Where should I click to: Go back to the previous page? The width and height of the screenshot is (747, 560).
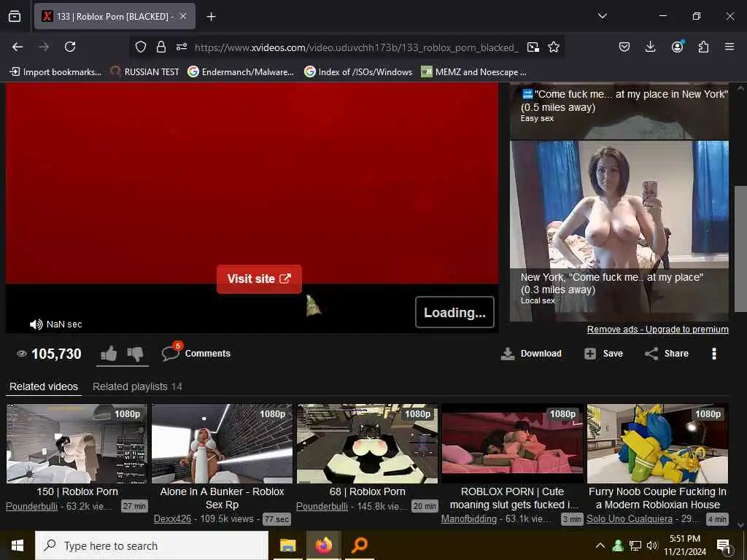pos(18,47)
